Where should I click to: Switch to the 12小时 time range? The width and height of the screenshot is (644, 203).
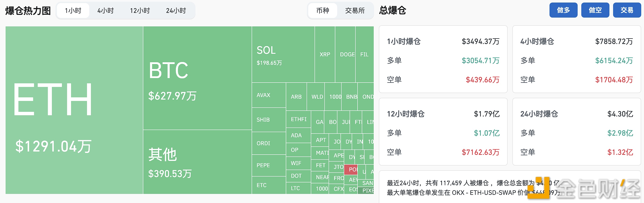(x=140, y=11)
